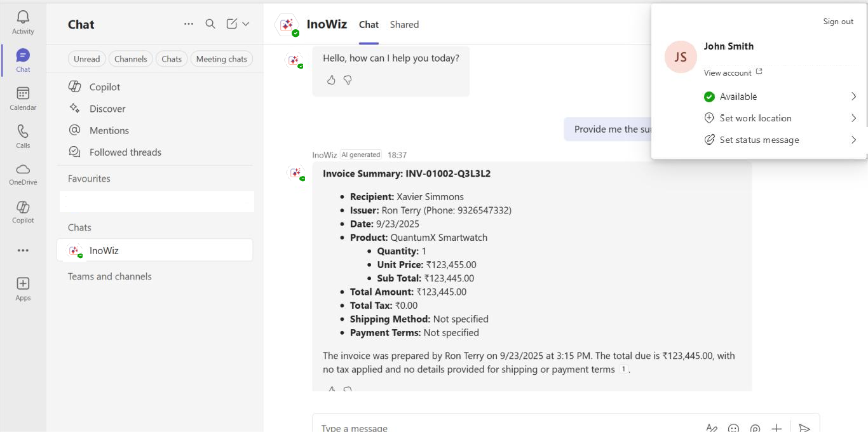868x432 pixels.
Task: Open Apps store icon in sidebar
Action: (23, 288)
